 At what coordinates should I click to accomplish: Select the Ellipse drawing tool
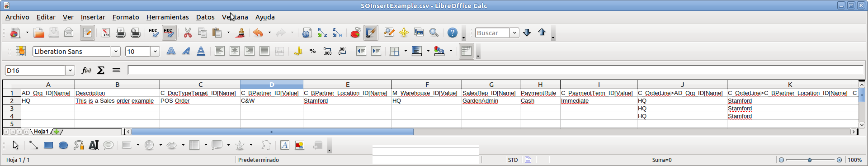63,145
